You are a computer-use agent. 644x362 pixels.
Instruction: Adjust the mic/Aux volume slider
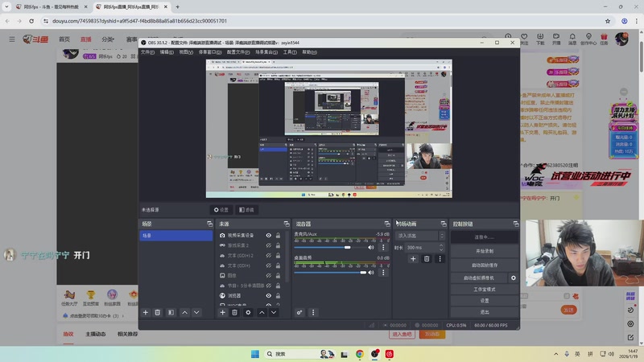point(348,248)
